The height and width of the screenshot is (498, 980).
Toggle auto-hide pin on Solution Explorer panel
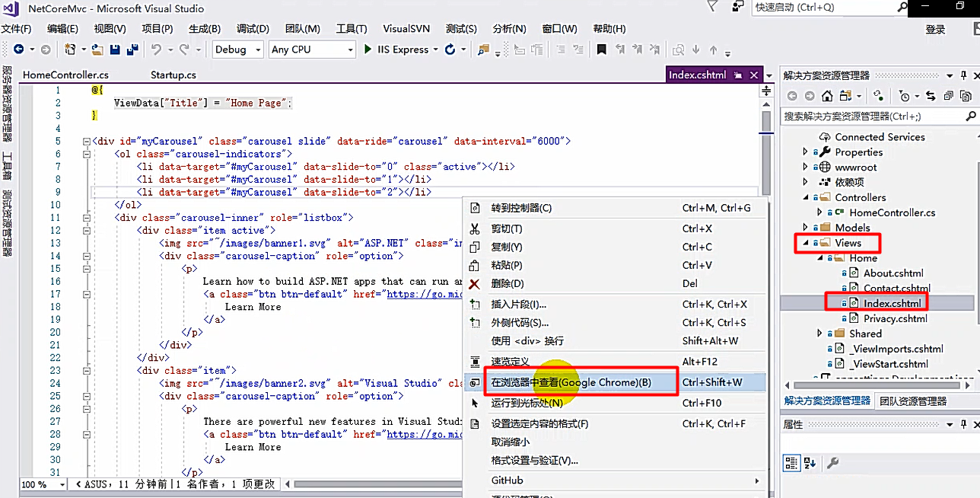pos(964,75)
